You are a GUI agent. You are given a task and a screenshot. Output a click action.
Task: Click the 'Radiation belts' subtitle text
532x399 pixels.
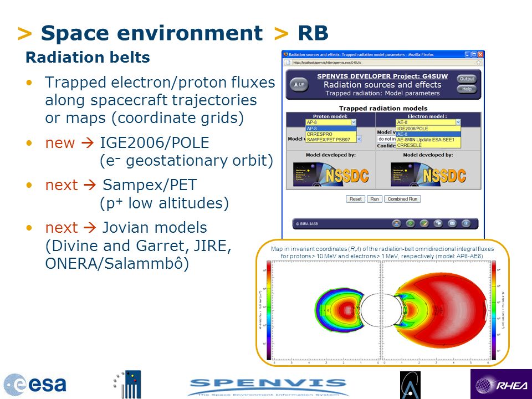88,57
